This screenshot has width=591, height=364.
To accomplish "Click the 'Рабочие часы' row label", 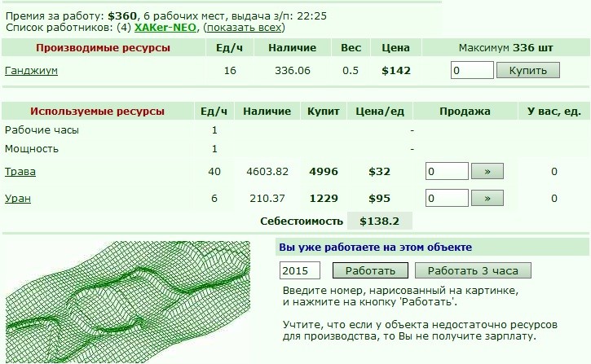I will (42, 130).
